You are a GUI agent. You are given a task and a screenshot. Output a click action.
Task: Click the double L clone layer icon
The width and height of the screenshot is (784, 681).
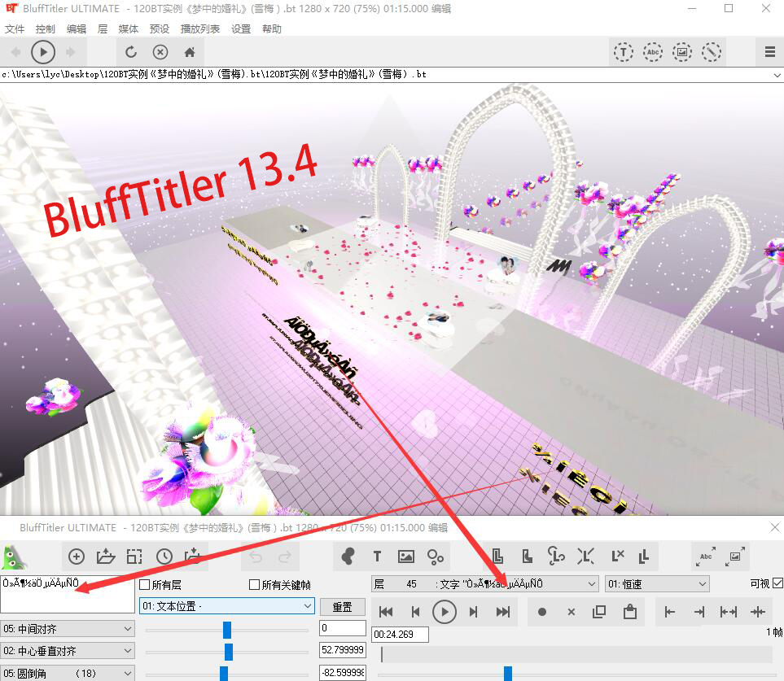[497, 556]
